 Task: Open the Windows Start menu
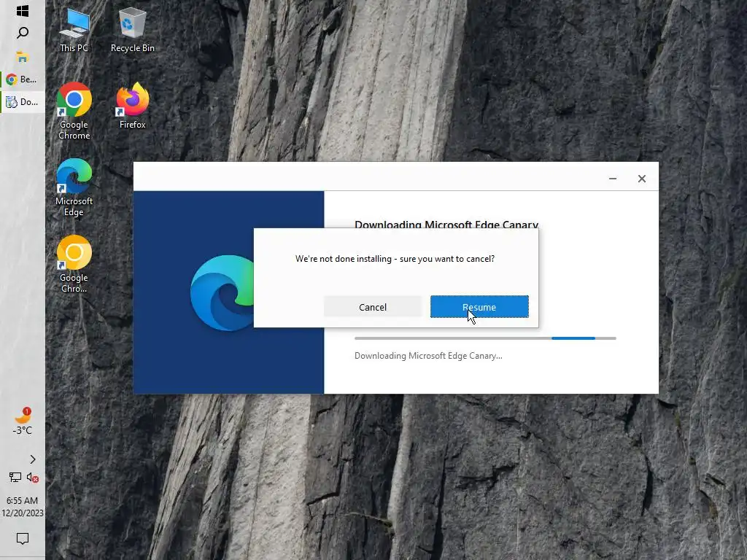tap(23, 11)
